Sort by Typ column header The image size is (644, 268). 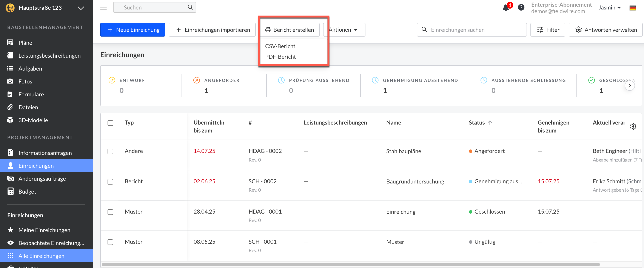point(129,123)
